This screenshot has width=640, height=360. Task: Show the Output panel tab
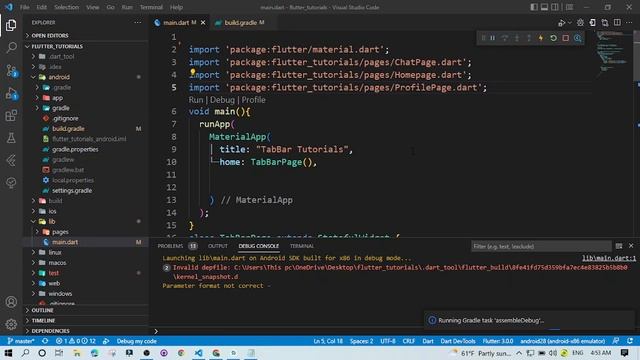click(218, 246)
